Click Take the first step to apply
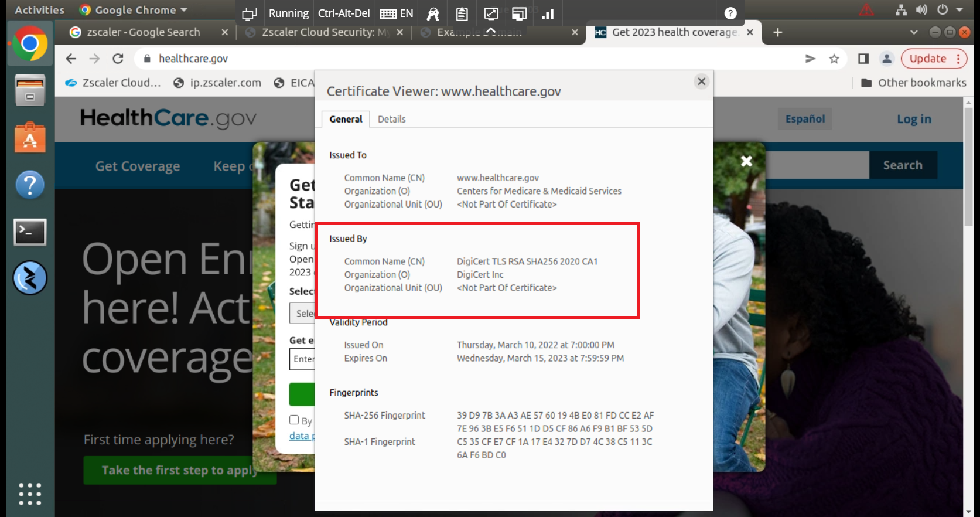980x517 pixels. coord(179,470)
